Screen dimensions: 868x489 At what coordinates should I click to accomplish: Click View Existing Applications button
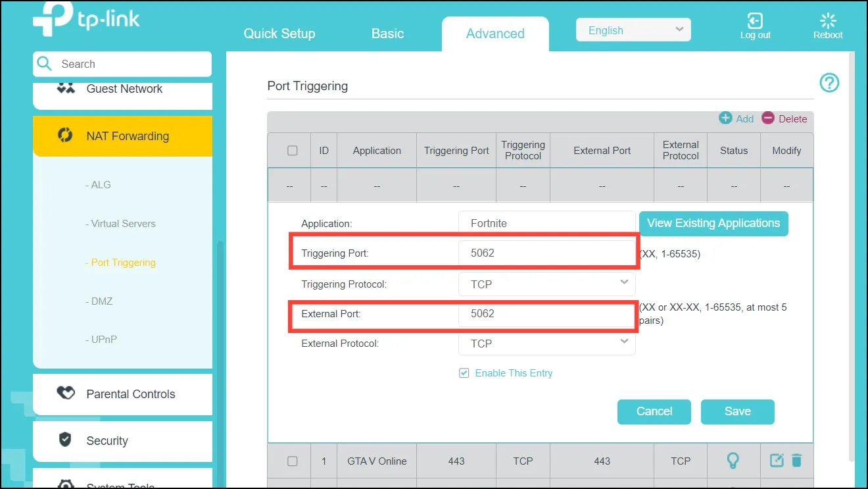click(x=713, y=223)
